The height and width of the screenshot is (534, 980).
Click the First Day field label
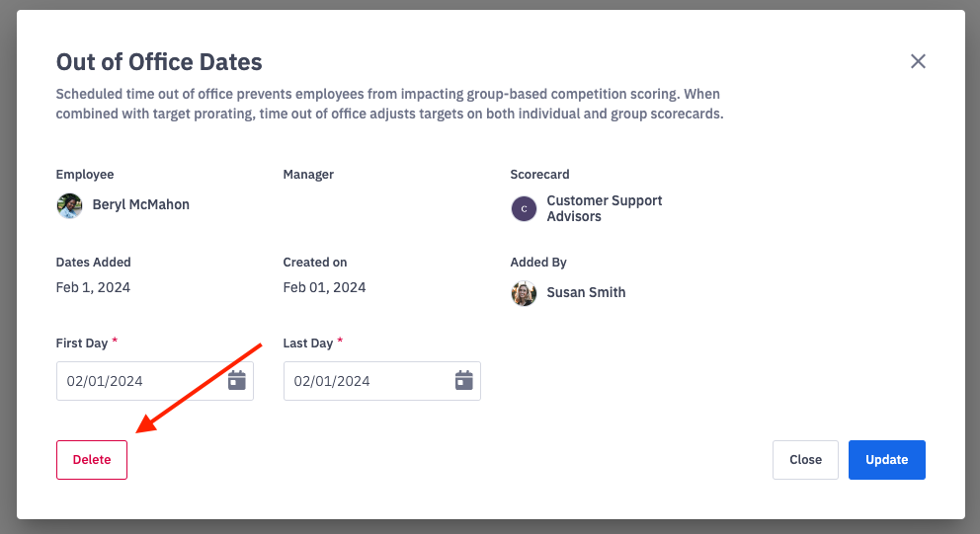(x=82, y=343)
